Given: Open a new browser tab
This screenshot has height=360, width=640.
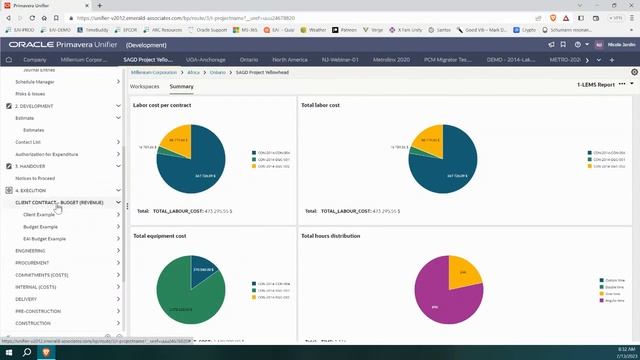Looking at the screenshot, I should (100, 5).
